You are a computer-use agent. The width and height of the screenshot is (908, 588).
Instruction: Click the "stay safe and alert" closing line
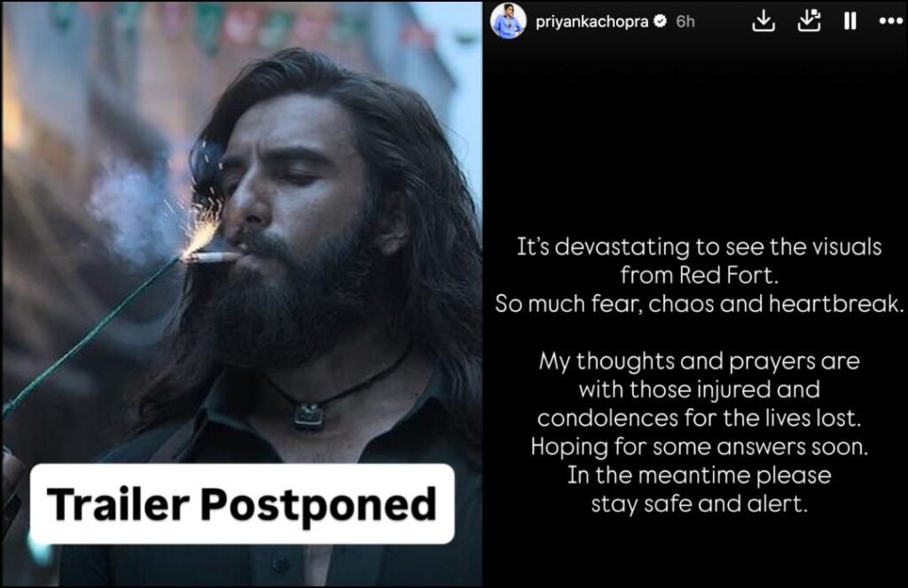[x=699, y=504]
